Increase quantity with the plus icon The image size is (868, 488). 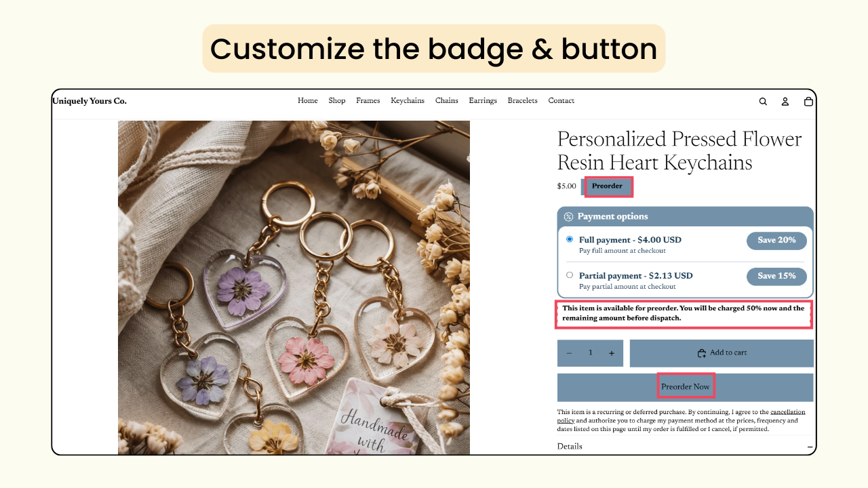click(611, 353)
